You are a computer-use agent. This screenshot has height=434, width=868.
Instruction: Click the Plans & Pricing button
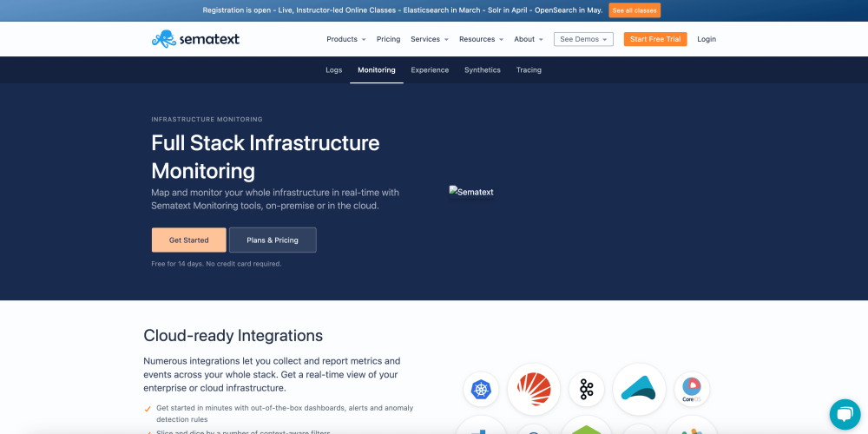coord(273,240)
